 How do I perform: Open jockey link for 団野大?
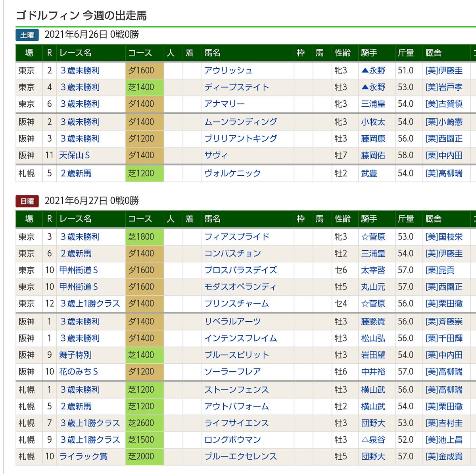click(x=373, y=423)
